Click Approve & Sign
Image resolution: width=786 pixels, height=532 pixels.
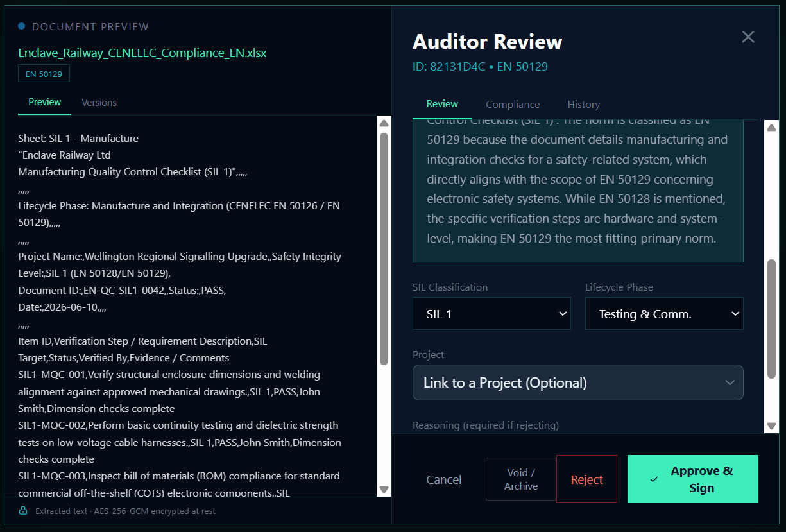coord(693,479)
